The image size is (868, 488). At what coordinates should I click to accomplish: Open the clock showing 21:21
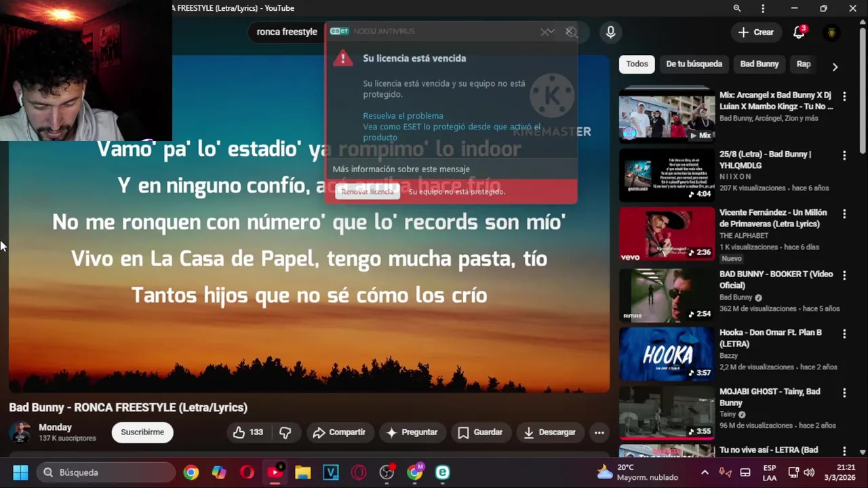(x=840, y=472)
